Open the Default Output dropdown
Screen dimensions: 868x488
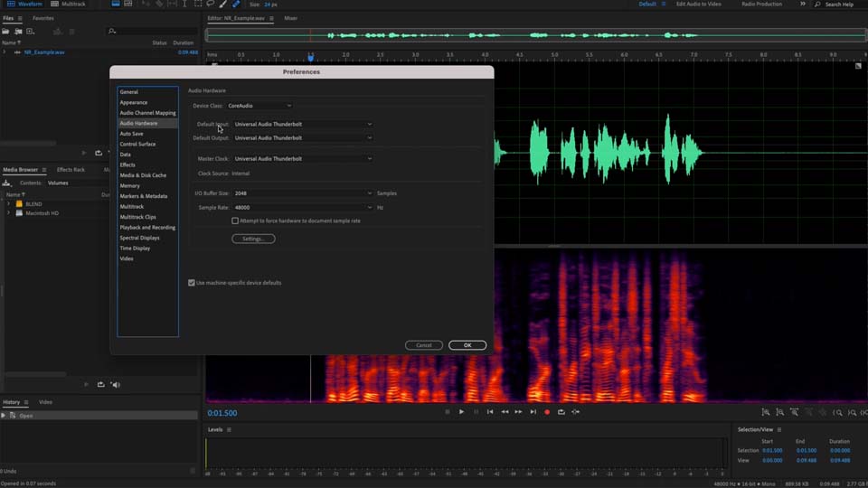point(303,137)
